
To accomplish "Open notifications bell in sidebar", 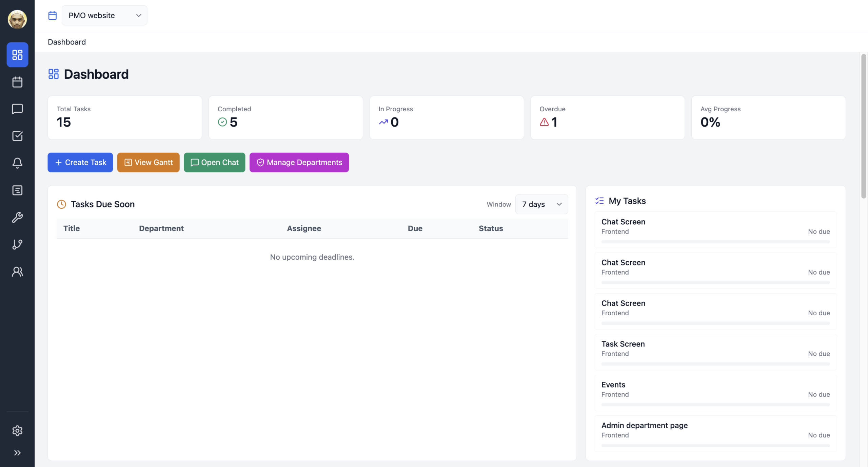I will click(x=17, y=163).
